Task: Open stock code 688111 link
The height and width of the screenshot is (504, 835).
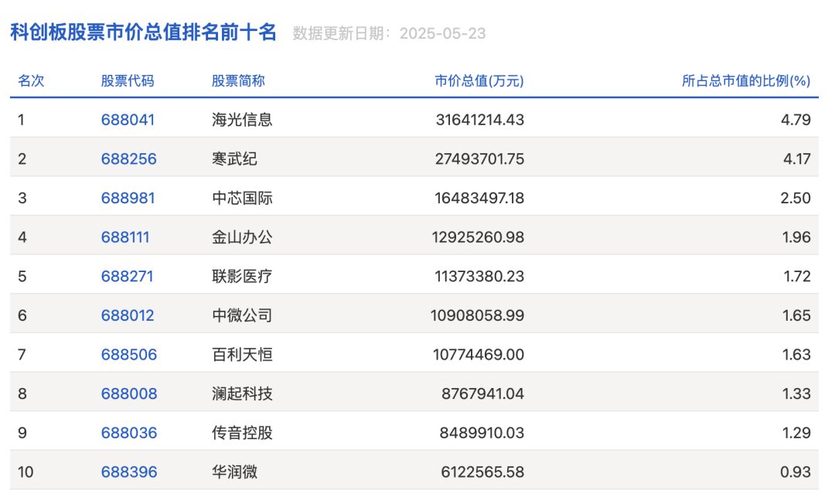Action: [x=125, y=237]
